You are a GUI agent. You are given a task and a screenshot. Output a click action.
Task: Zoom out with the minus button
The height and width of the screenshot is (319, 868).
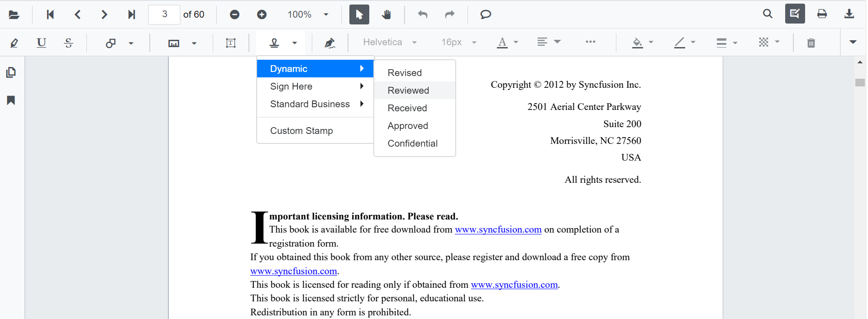(x=234, y=14)
